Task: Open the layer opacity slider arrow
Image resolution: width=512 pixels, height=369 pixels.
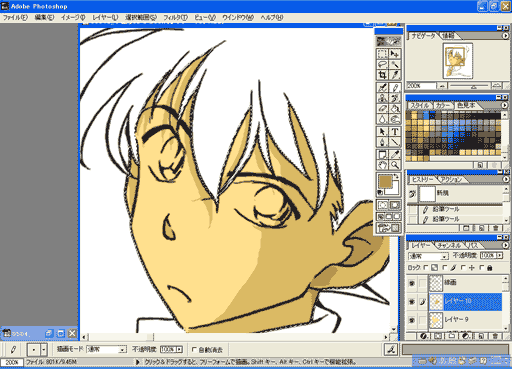Action: click(499, 256)
